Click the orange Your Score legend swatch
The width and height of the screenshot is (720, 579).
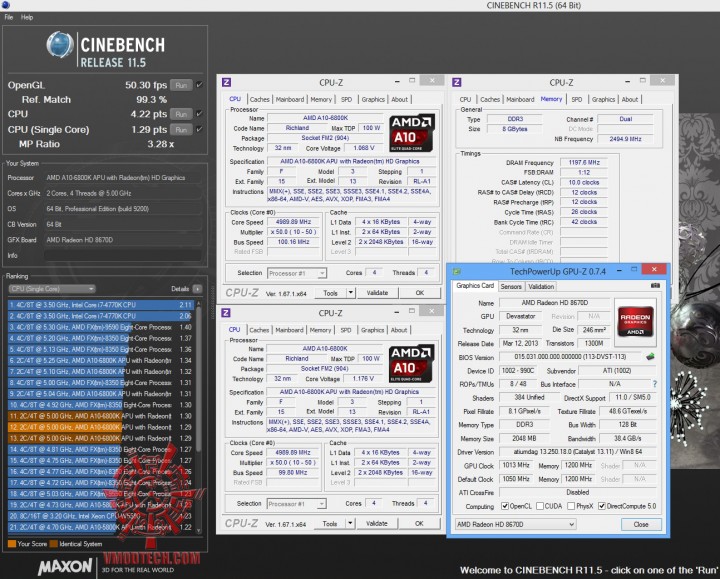[12, 544]
